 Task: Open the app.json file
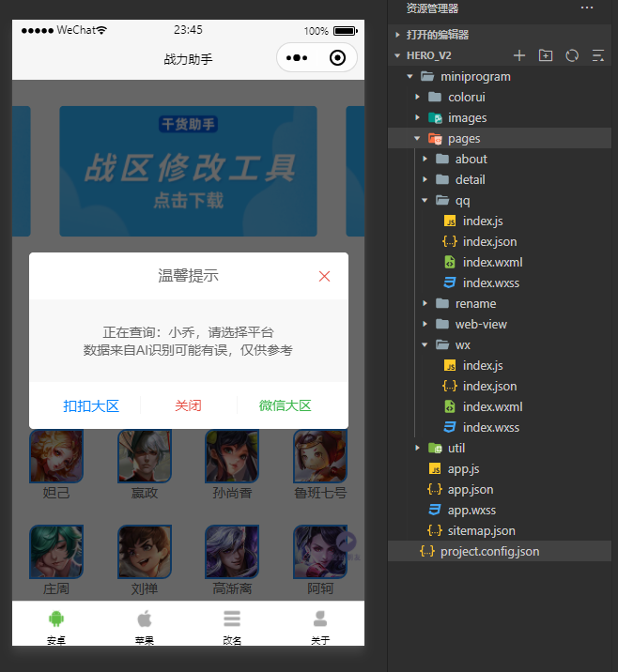tap(500, 489)
